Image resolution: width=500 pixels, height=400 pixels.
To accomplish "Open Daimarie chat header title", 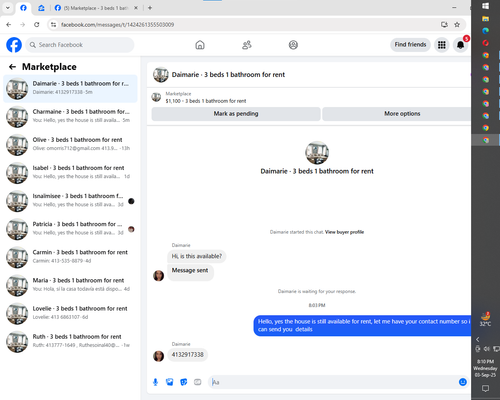I will tap(228, 75).
